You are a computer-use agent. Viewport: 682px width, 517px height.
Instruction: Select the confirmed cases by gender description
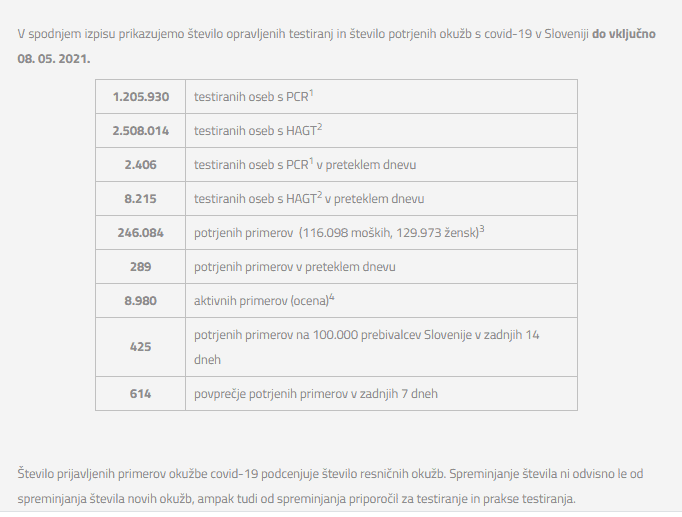point(339,233)
